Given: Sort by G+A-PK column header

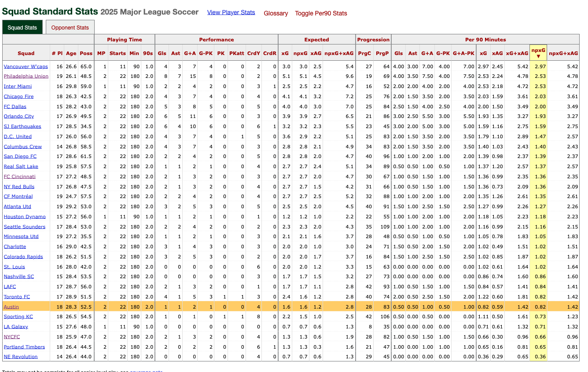Looking at the screenshot, I should (464, 53).
